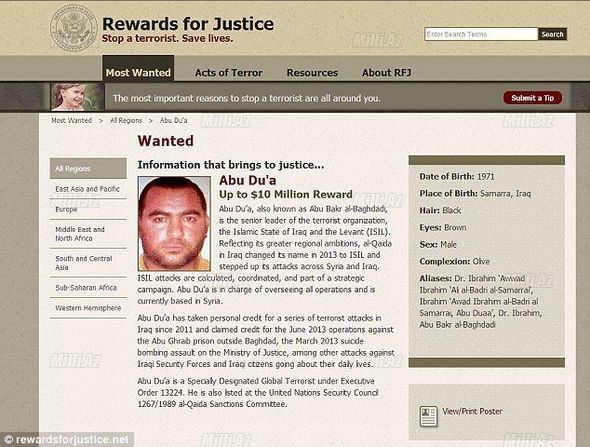Viewport: 590px width, 447px height.
Task: Open the About RFJ page
Action: click(x=386, y=73)
